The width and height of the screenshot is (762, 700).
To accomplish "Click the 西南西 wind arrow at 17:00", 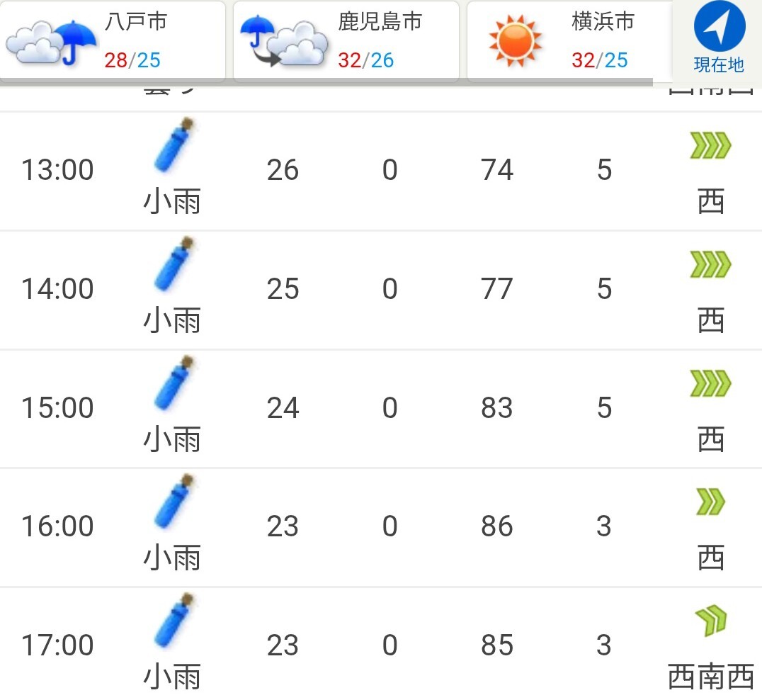I will pos(710,621).
